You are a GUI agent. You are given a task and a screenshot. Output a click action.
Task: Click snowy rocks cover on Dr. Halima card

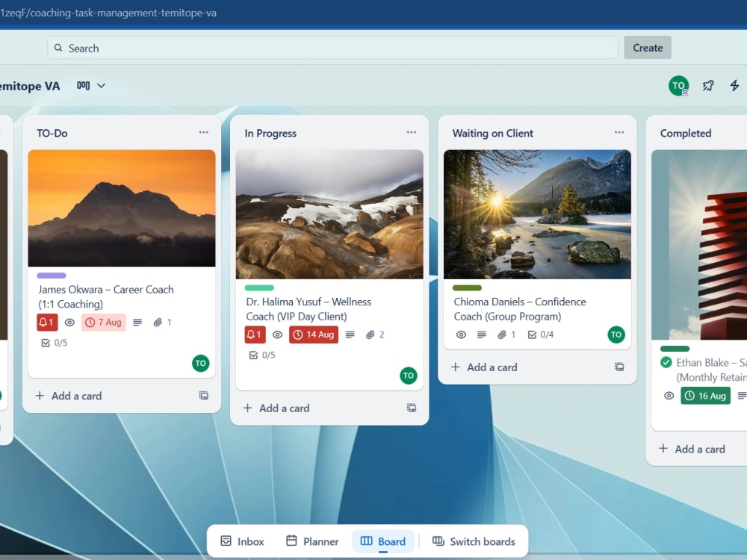click(329, 214)
